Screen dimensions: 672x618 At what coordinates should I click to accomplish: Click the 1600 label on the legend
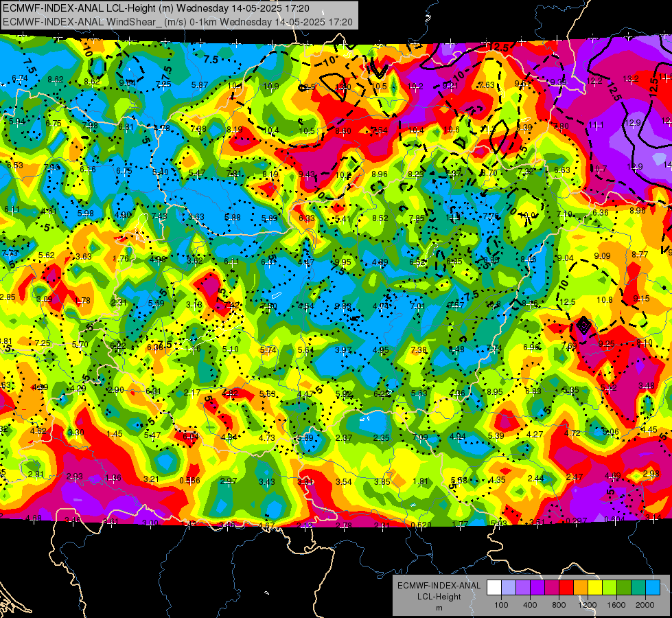(616, 605)
